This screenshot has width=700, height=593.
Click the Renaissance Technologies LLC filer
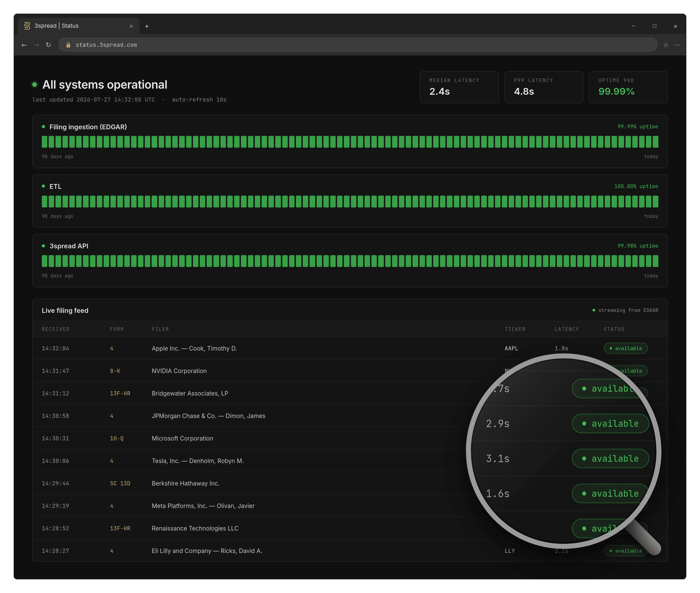[195, 529]
